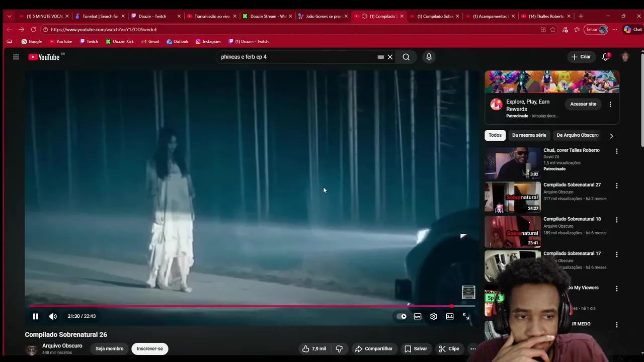Image resolution: width=644 pixels, height=362 pixels.
Task: Enter full screen mode
Action: [466, 316]
